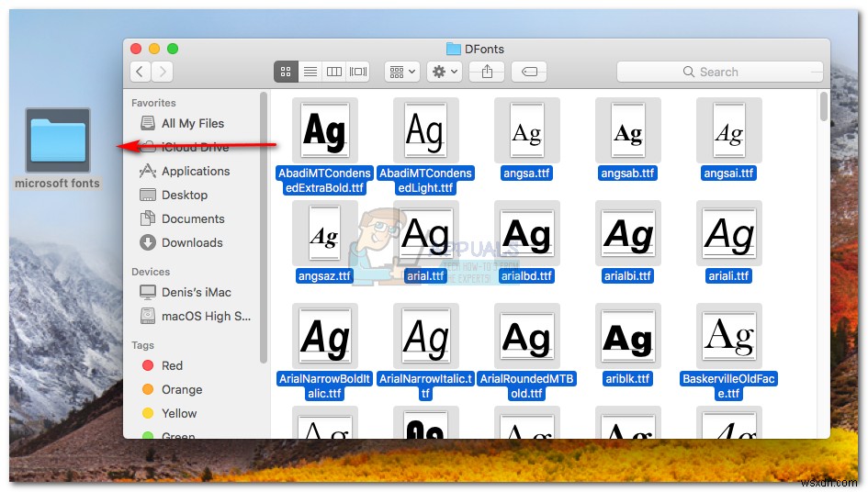Viewport: 868px width, 492px height.
Task: Select the Red tag swatch
Action: 148,365
